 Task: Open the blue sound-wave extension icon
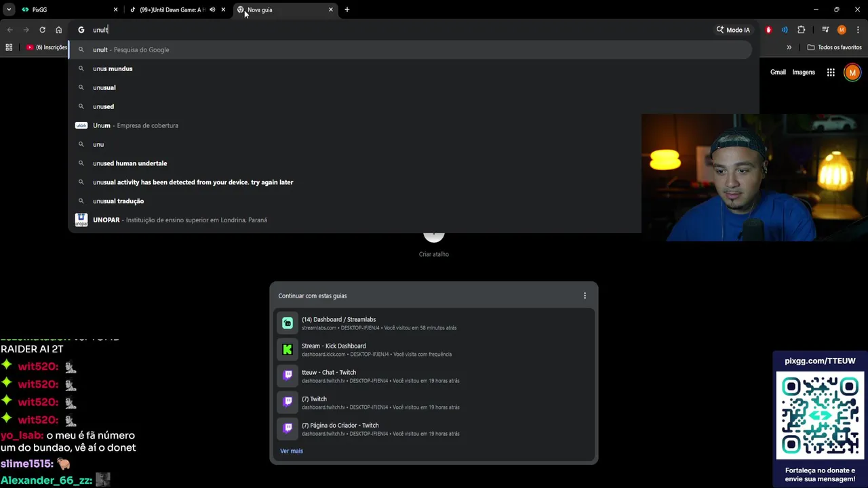(x=785, y=30)
